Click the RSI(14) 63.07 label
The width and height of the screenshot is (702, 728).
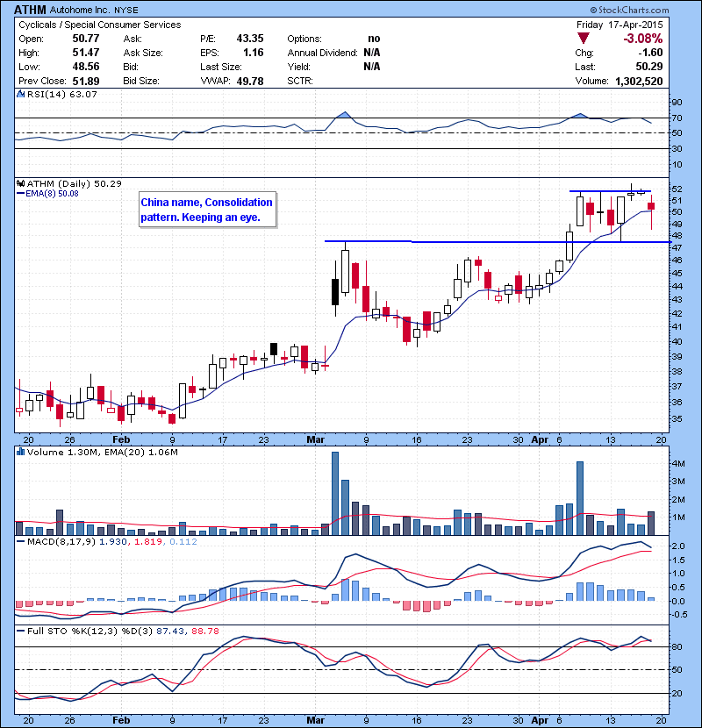click(62, 94)
